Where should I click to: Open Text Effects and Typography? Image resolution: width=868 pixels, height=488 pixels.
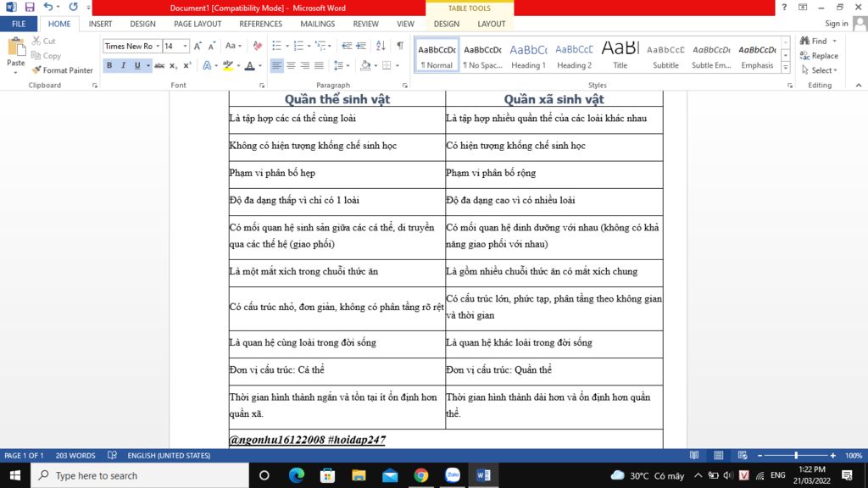tap(207, 65)
